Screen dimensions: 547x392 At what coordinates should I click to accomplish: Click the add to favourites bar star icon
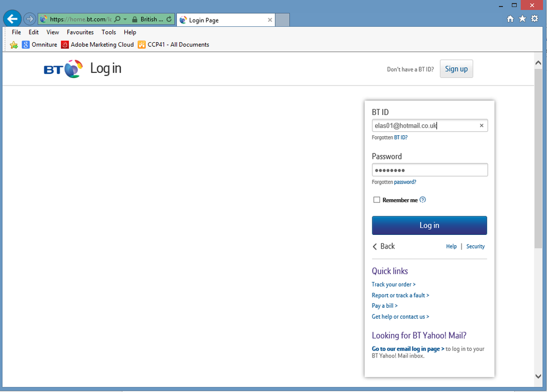click(14, 45)
